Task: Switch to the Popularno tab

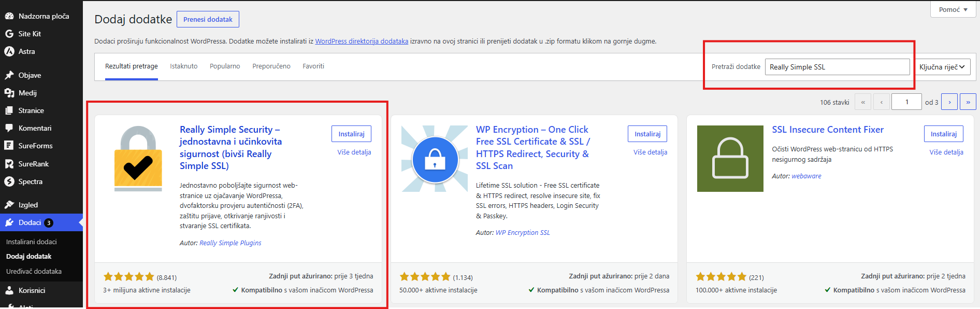Action: [x=225, y=66]
